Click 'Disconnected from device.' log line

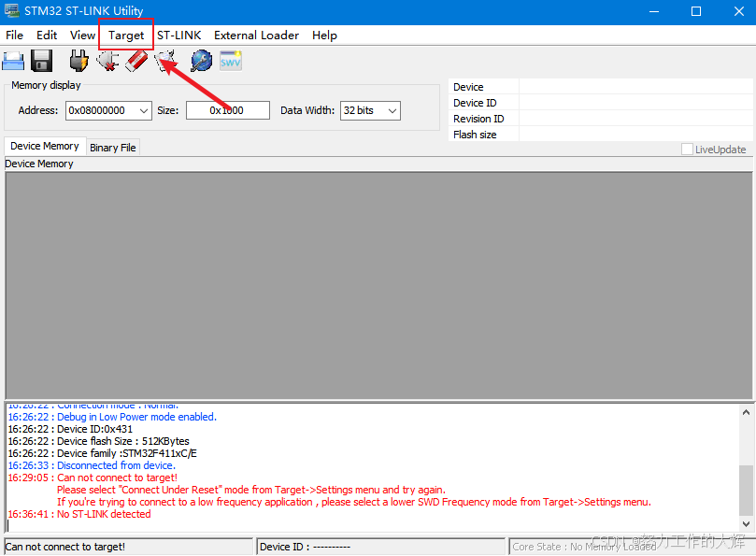[x=92, y=465]
